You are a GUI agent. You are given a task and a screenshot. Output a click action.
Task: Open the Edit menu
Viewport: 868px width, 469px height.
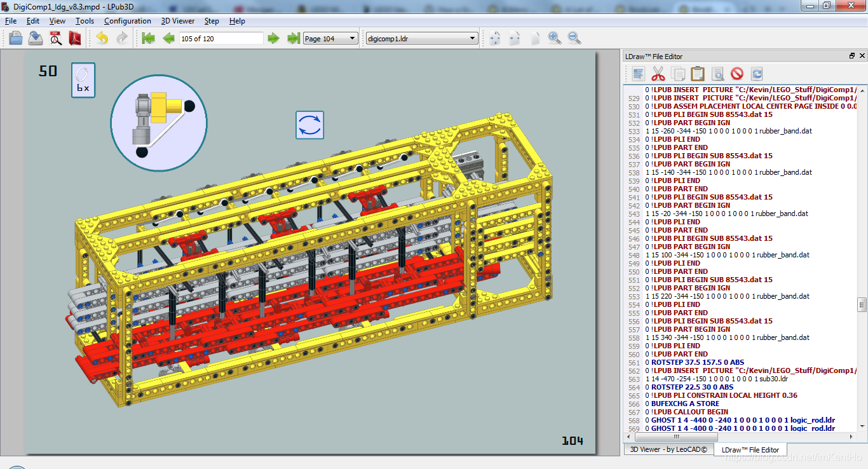[33, 21]
